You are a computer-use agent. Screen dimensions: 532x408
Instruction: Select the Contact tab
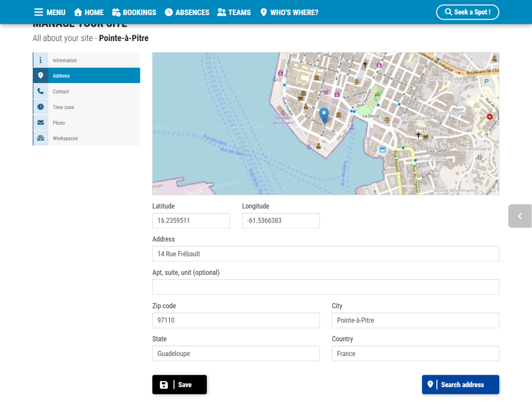(87, 91)
